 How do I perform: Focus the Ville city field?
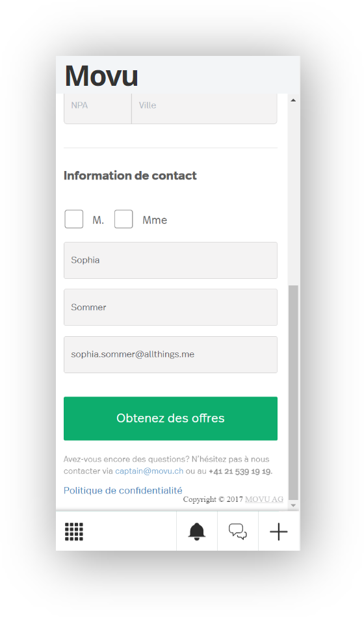tap(204, 109)
